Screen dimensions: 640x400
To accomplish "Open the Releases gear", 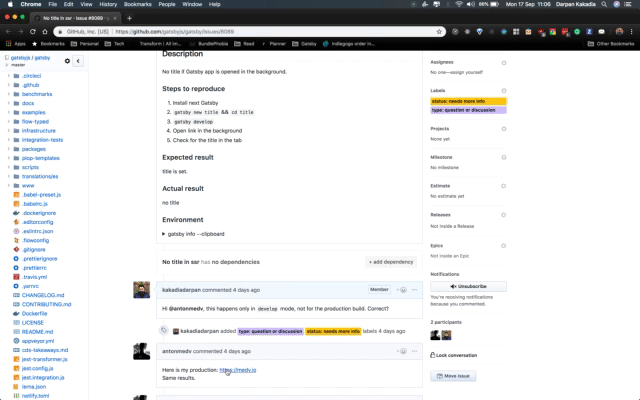I will 504,215.
